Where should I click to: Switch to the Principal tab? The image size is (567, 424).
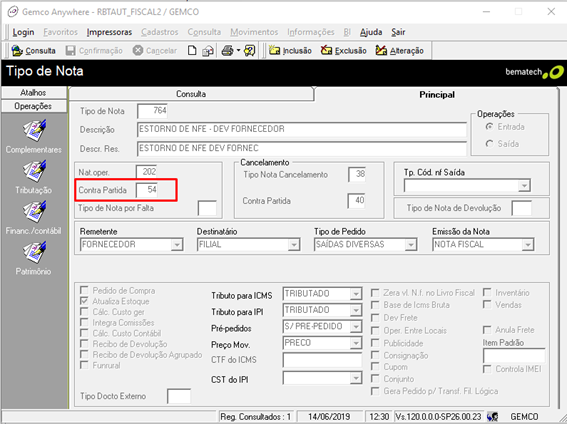point(437,95)
